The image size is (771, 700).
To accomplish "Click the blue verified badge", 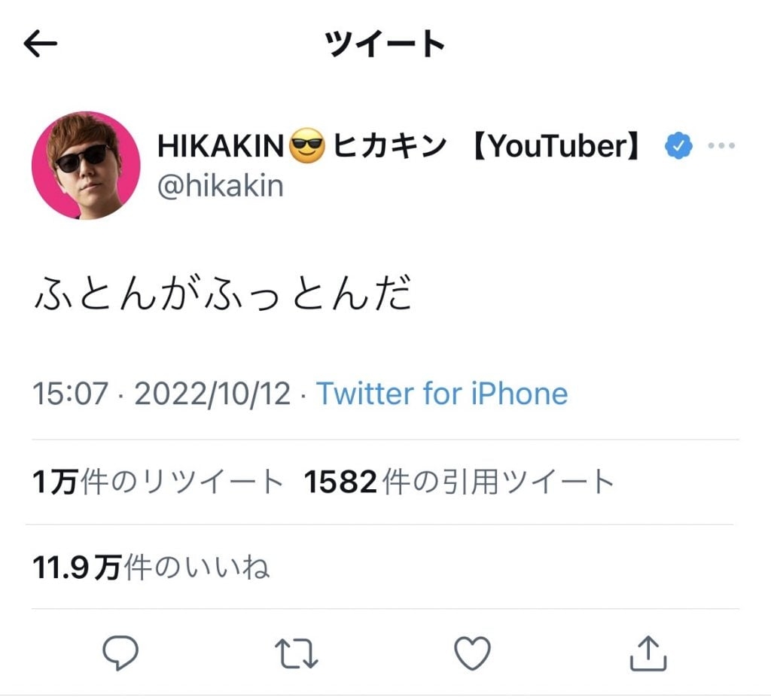I will click(x=678, y=146).
